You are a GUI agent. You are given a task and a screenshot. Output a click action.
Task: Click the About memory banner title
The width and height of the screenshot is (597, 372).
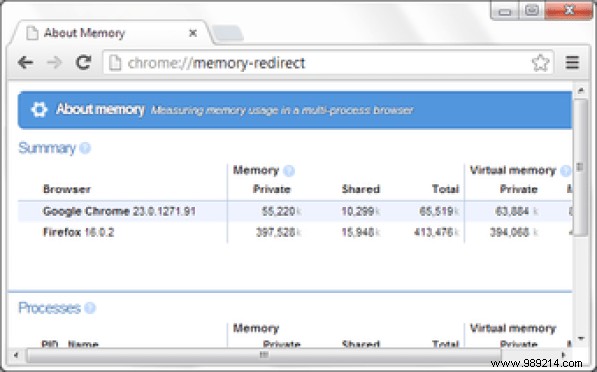coord(100,110)
